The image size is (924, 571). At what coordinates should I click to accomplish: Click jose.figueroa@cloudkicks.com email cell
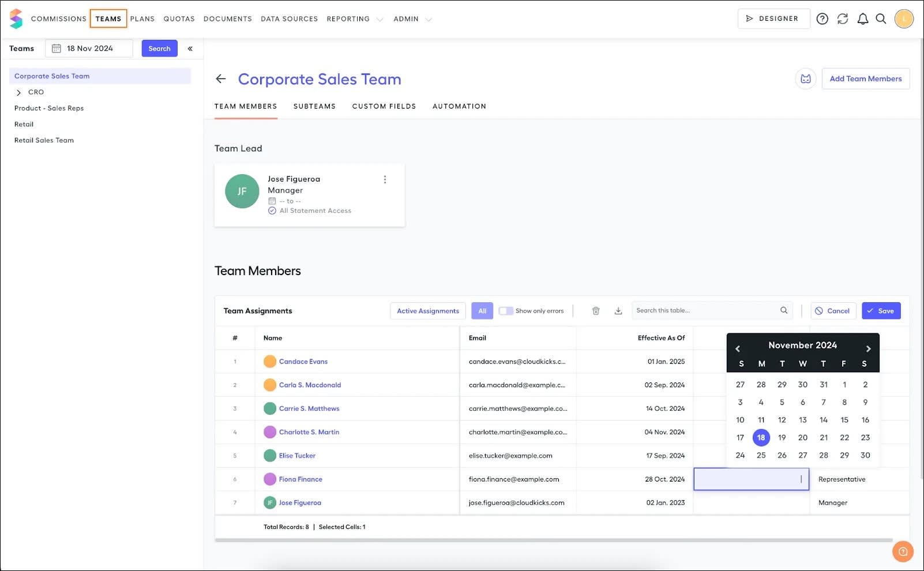pos(517,503)
